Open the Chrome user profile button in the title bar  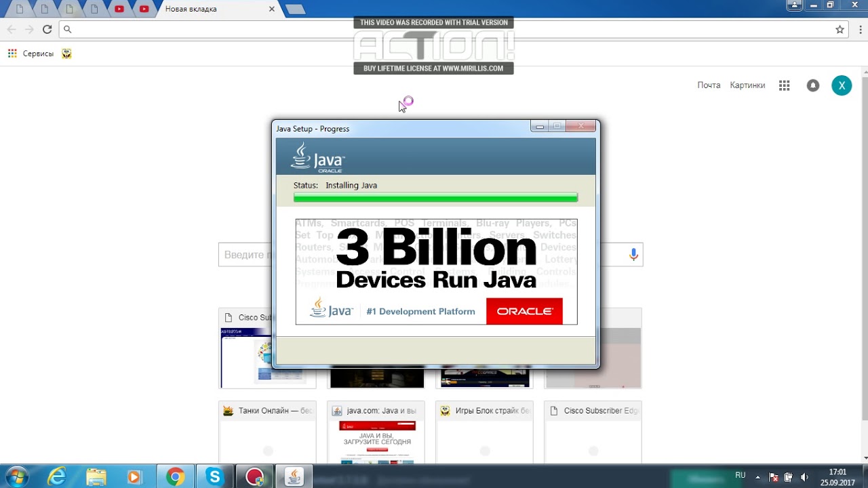[x=795, y=5]
